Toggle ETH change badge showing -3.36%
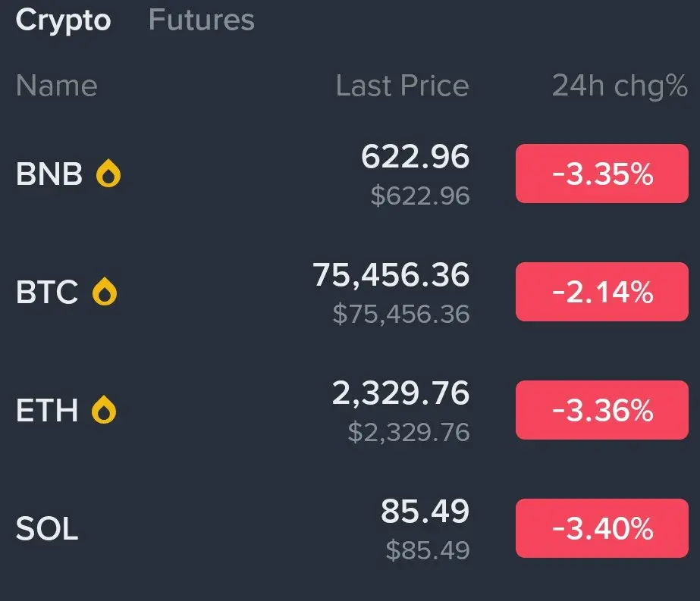700x601 pixels. (x=601, y=410)
